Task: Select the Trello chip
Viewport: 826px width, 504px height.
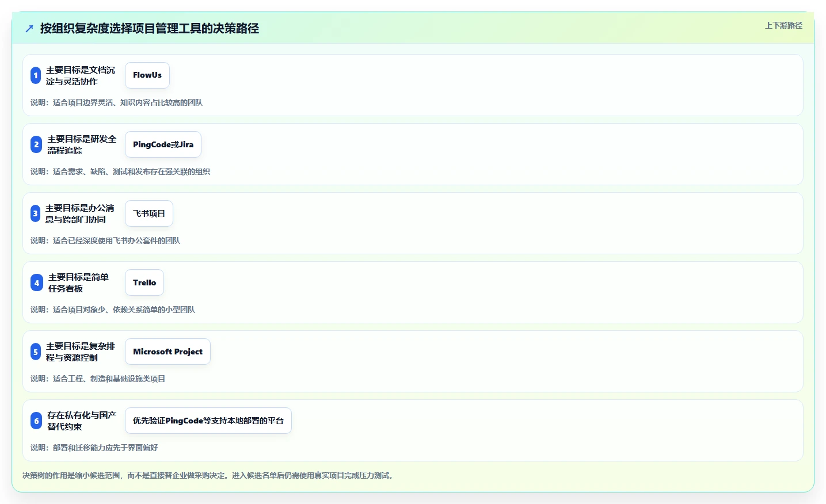Action: click(144, 282)
